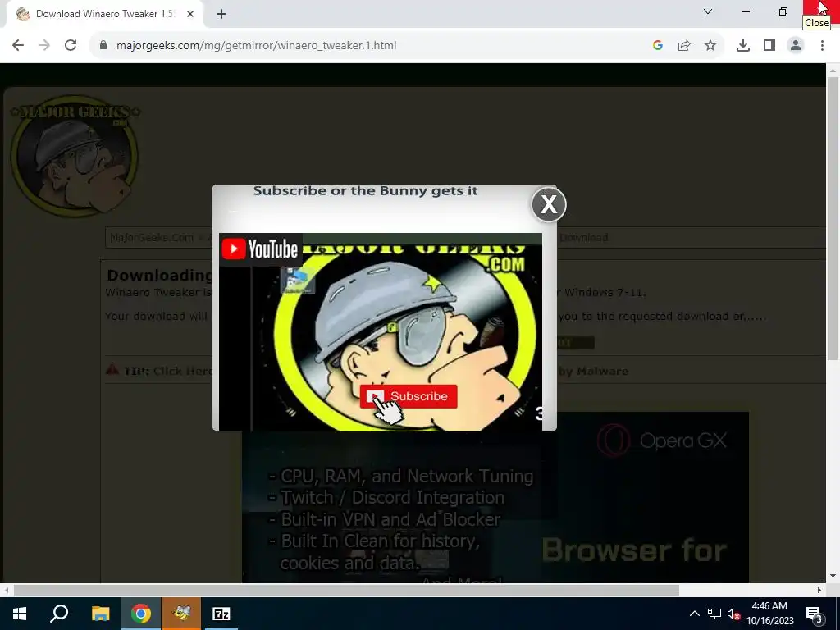View site security lock information
Image resolution: width=840 pixels, height=630 pixels.
coord(103,46)
